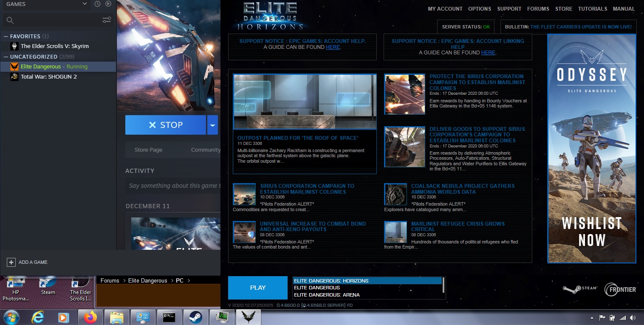Select ELITE DANGEROUS: HORIZONS in the version list
Image resolution: width=644 pixels, height=325 pixels.
pos(367,281)
